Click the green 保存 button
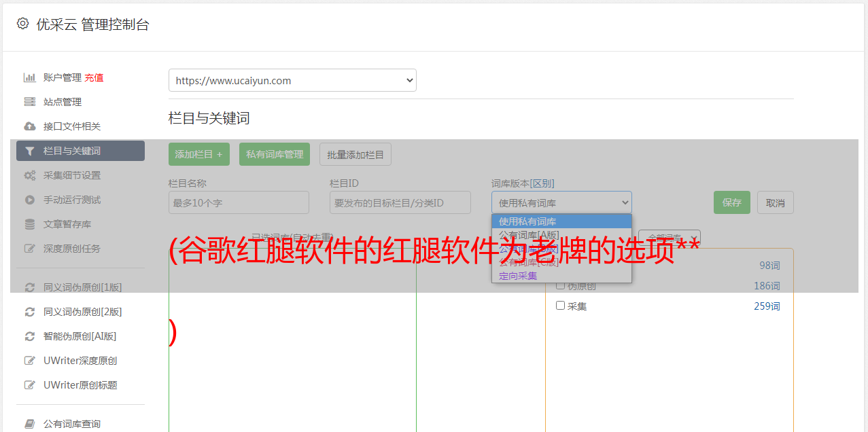The width and height of the screenshot is (868, 432). [732, 202]
